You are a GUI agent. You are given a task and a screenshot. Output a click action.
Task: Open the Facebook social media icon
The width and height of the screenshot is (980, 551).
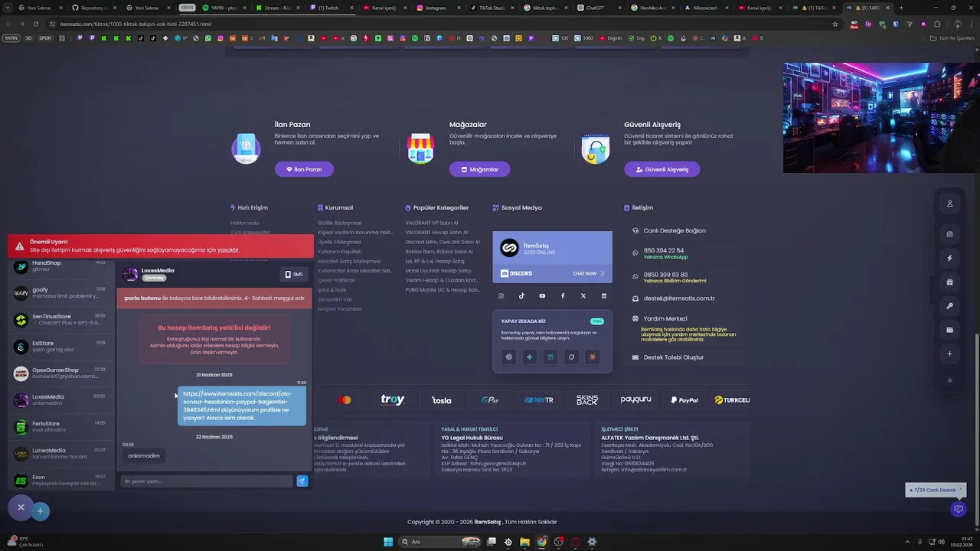click(x=563, y=295)
